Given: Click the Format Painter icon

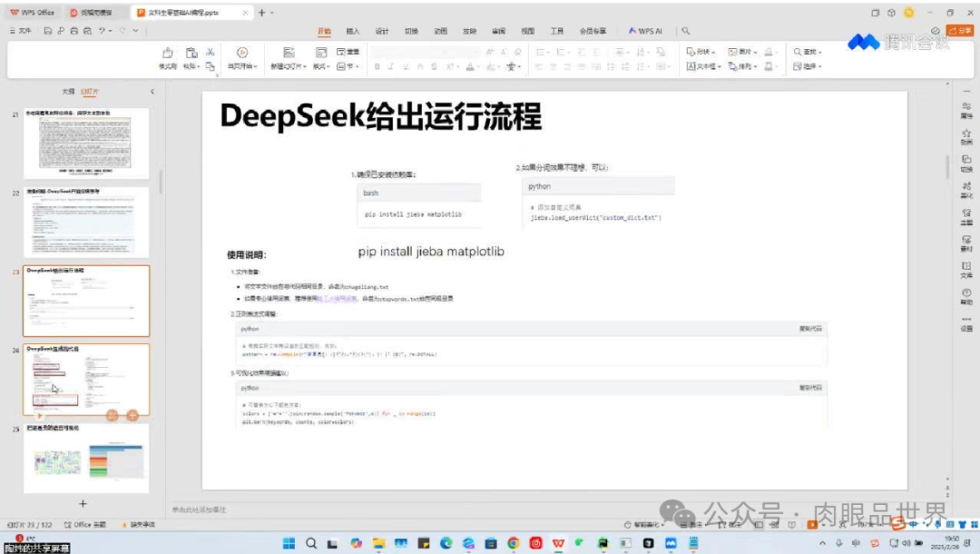Looking at the screenshot, I should click(168, 54).
